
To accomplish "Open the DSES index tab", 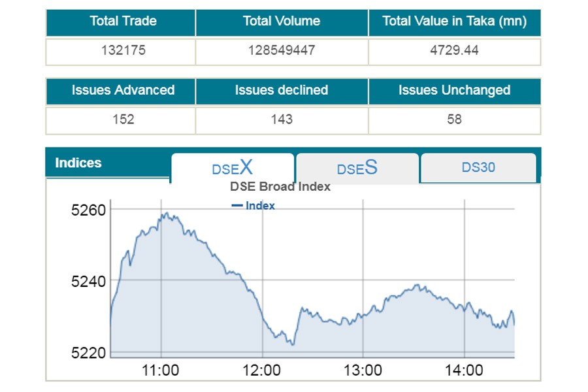I will (357, 169).
